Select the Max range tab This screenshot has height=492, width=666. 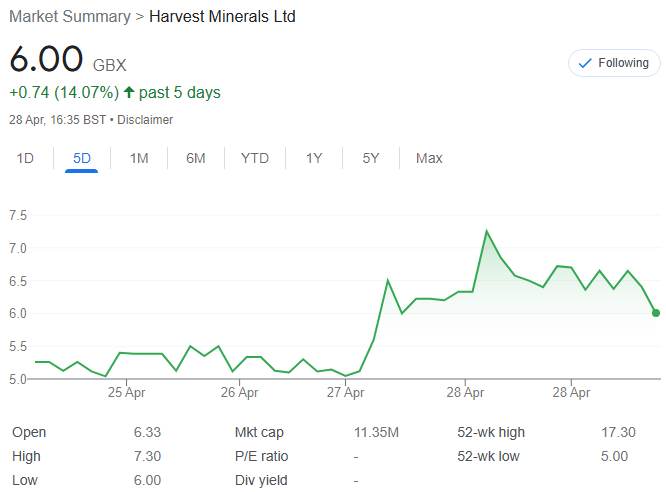(429, 158)
